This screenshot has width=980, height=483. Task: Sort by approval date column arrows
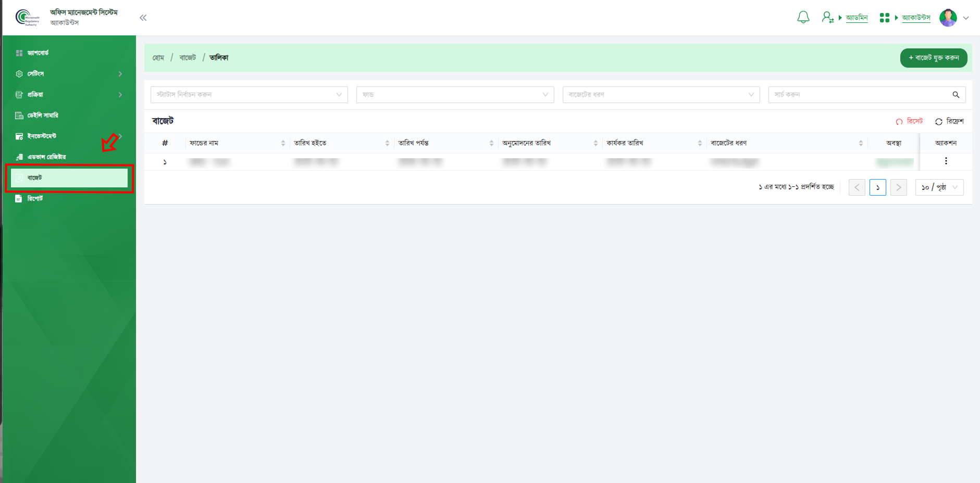(596, 143)
